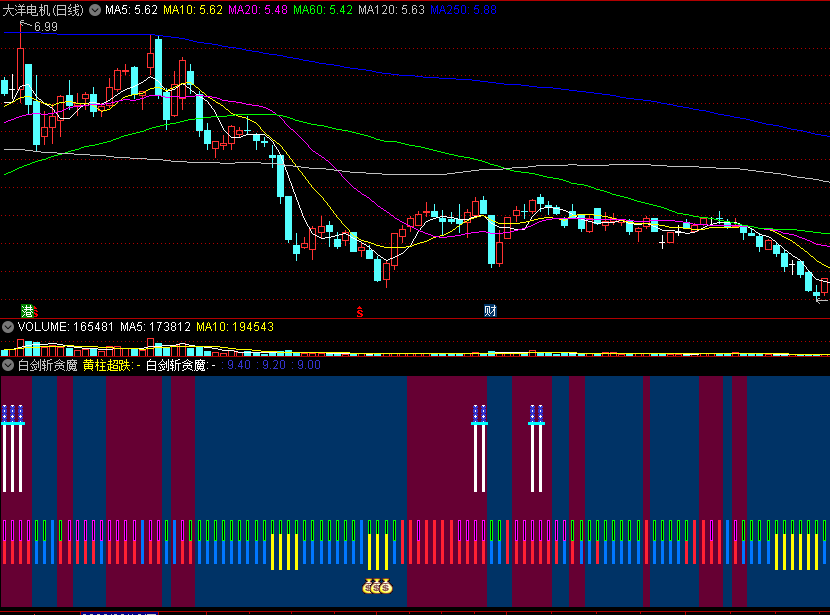Click the green MA60: 5.42 label
The height and width of the screenshot is (615, 830).
click(x=324, y=9)
